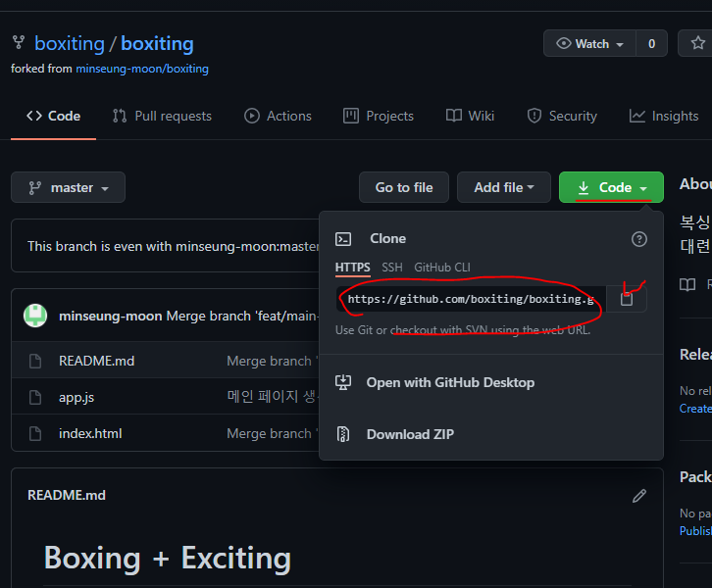The width and height of the screenshot is (712, 588).
Task: Click the ZIP file icon
Action: [x=343, y=434]
